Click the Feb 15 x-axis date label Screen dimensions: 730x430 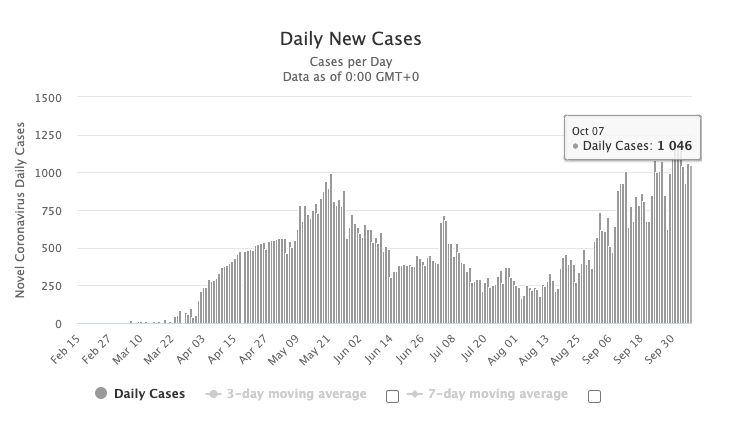(65, 349)
